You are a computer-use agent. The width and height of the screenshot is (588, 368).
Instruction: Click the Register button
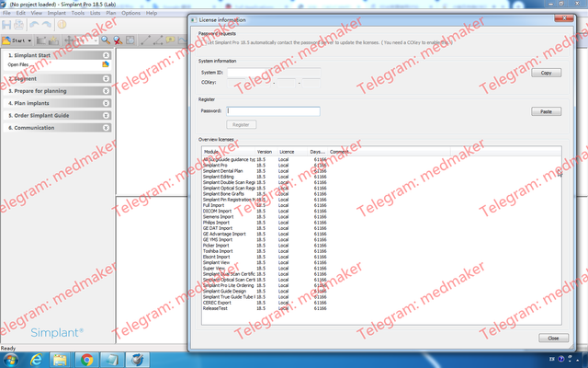(x=241, y=125)
